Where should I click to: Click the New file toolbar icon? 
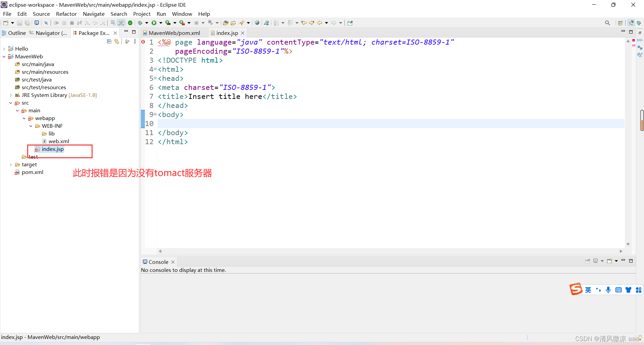6,23
